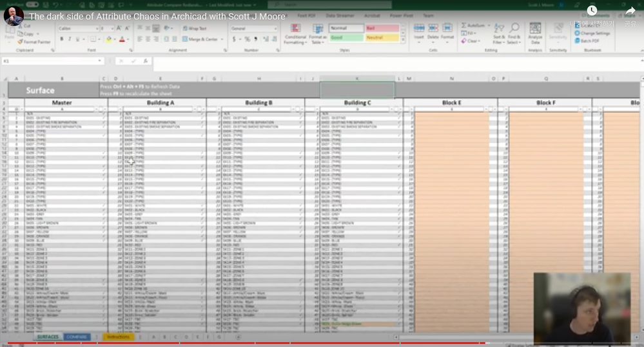The height and width of the screenshot is (347, 644).
Task: Open the Data Streamer ribbon tab
Action: [340, 15]
